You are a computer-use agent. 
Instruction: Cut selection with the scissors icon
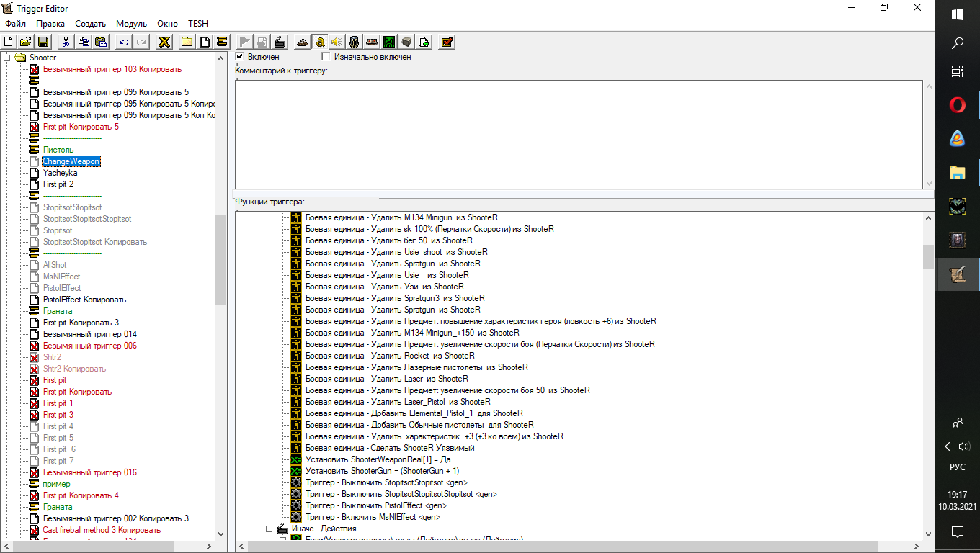tap(66, 42)
